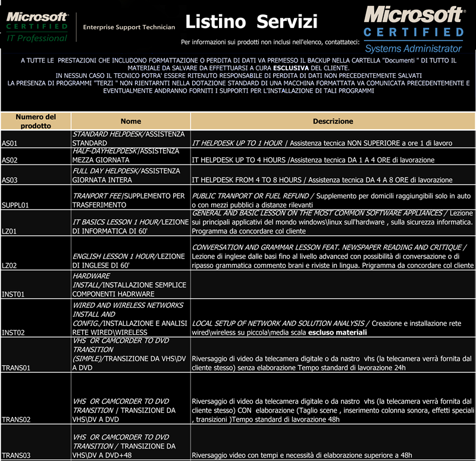
Task: Select the AS03 product code cell
Action: [36, 176]
